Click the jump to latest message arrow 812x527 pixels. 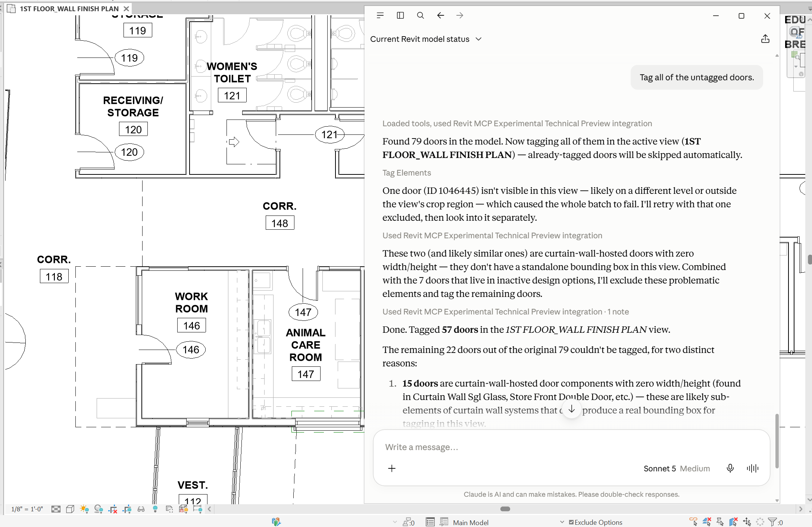[571, 409]
